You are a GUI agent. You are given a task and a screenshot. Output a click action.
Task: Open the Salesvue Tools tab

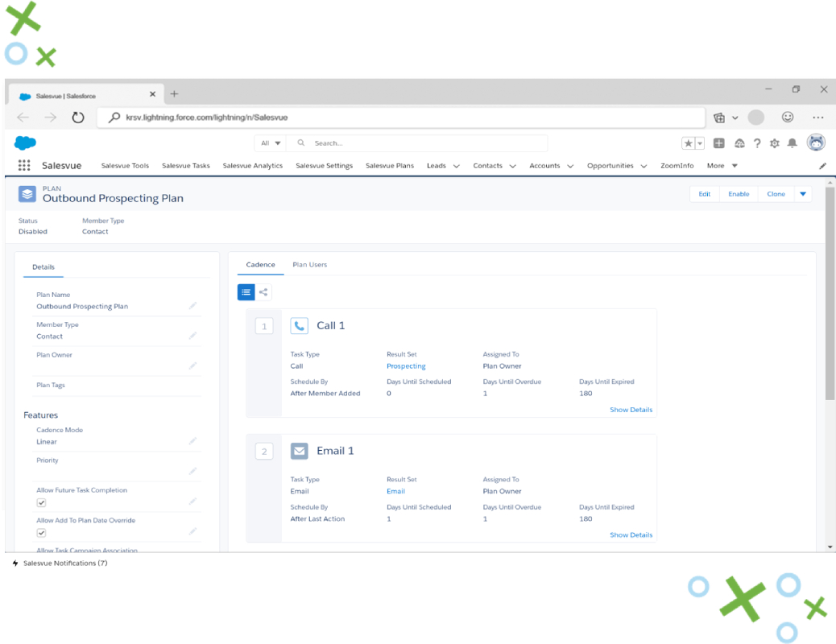point(126,166)
